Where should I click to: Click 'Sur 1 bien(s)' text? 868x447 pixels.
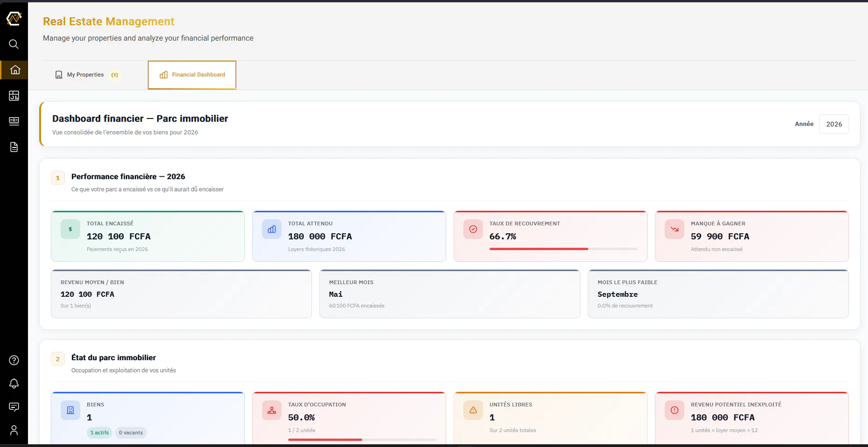coord(76,306)
